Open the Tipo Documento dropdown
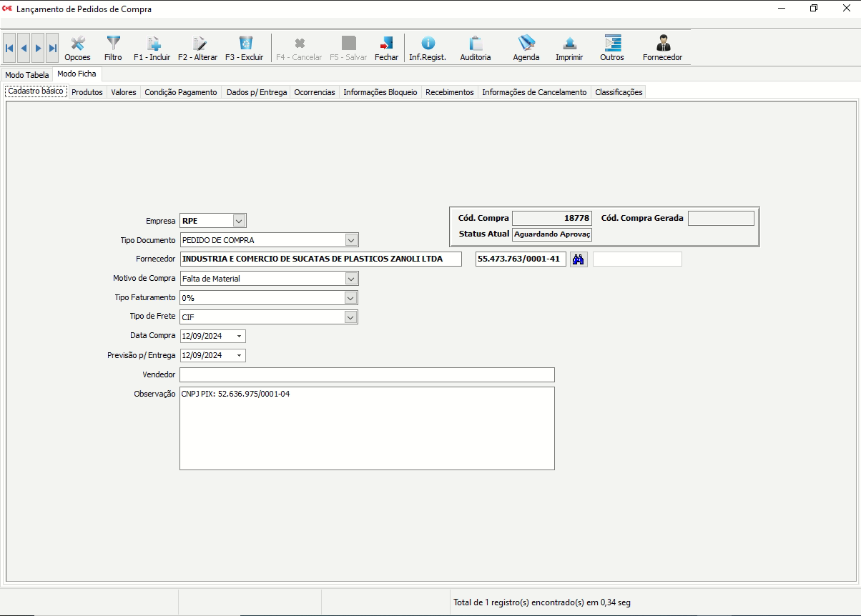 click(350, 240)
